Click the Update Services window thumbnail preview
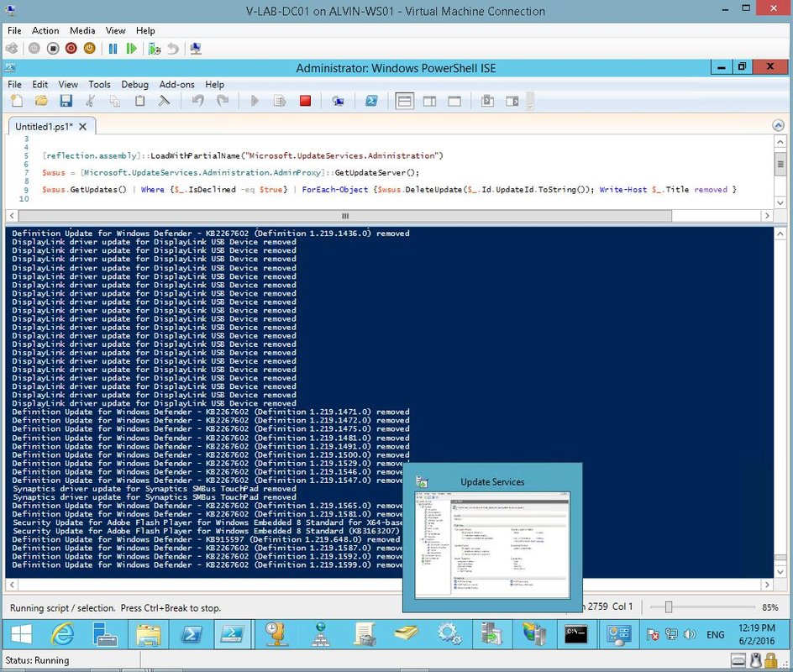This screenshot has width=793, height=672. click(492, 546)
